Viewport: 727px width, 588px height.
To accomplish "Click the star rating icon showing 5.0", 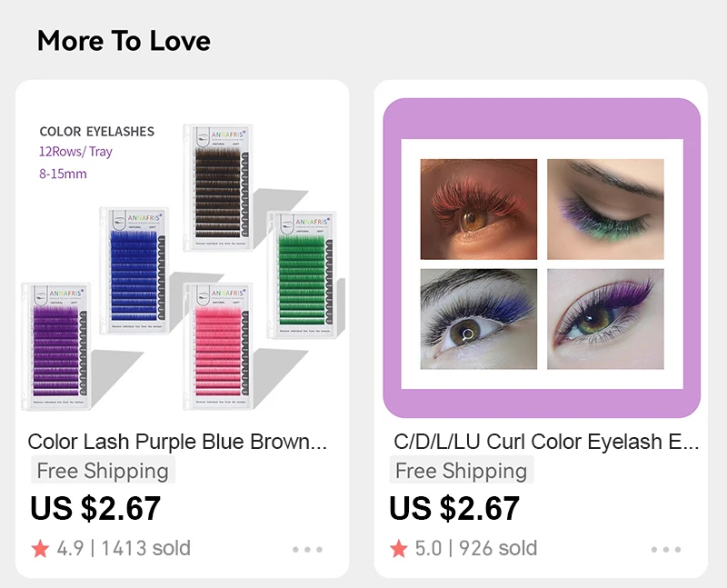I will tap(399, 549).
